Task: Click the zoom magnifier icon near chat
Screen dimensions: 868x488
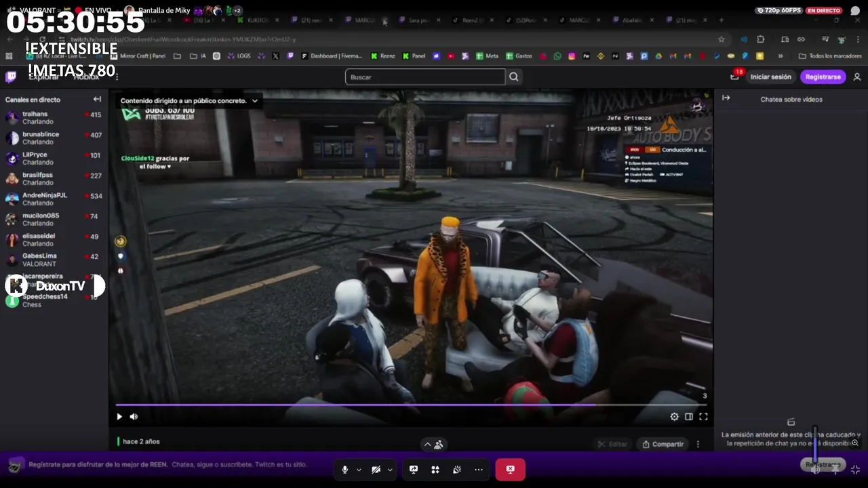Action: [x=855, y=443]
